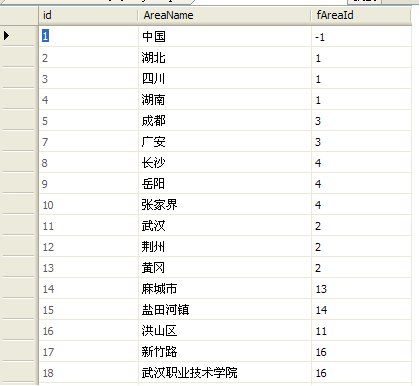The height and width of the screenshot is (386, 420).
Task: Select the AreaName cell 四川
Action: [225, 79]
